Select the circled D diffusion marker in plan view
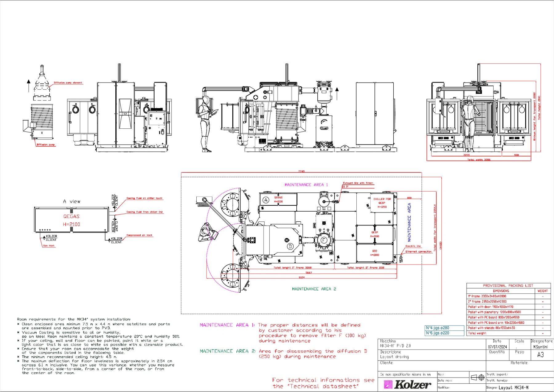This screenshot has height=392, width=554. coord(290,246)
